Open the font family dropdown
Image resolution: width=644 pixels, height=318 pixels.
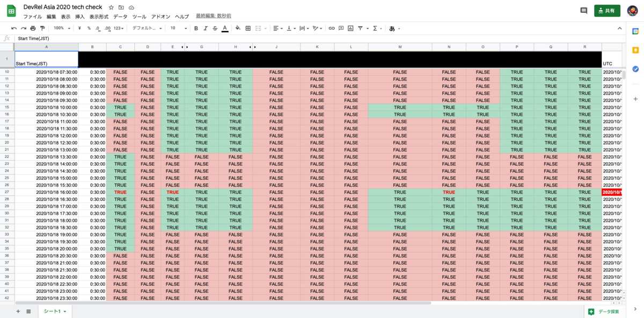pyautogui.click(x=147, y=28)
